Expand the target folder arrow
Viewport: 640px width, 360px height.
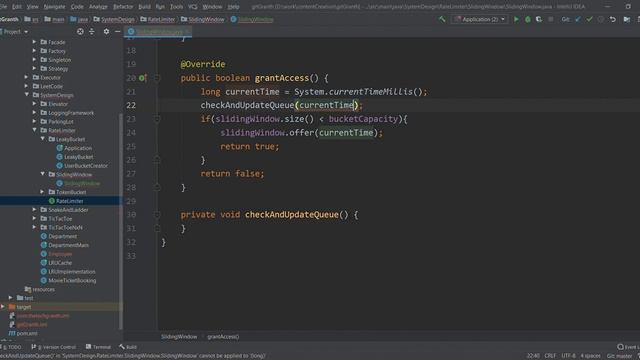pos(3,307)
